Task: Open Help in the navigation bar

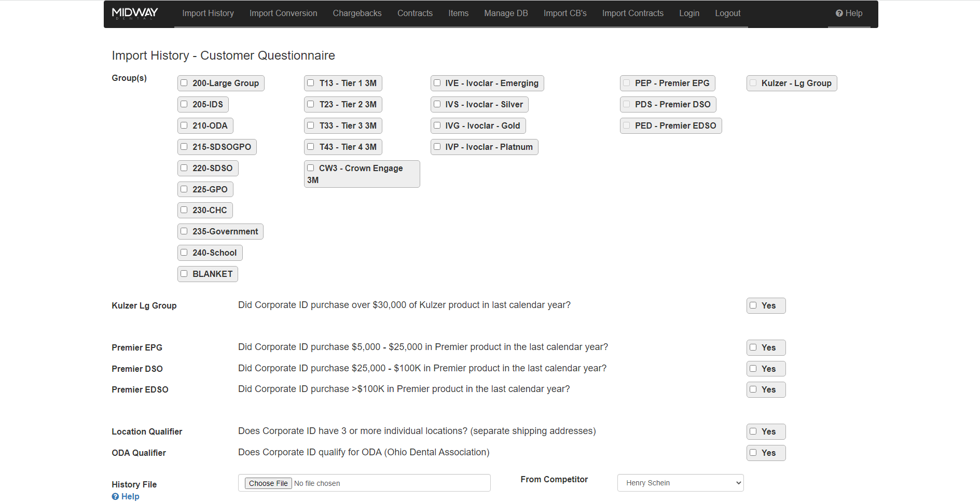Action: 849,13
